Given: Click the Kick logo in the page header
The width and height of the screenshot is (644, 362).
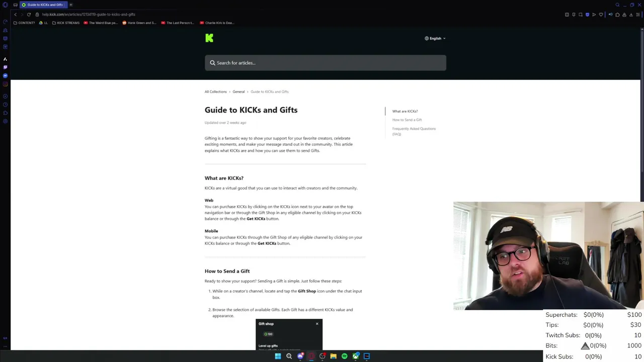Looking at the screenshot, I should click(x=209, y=38).
